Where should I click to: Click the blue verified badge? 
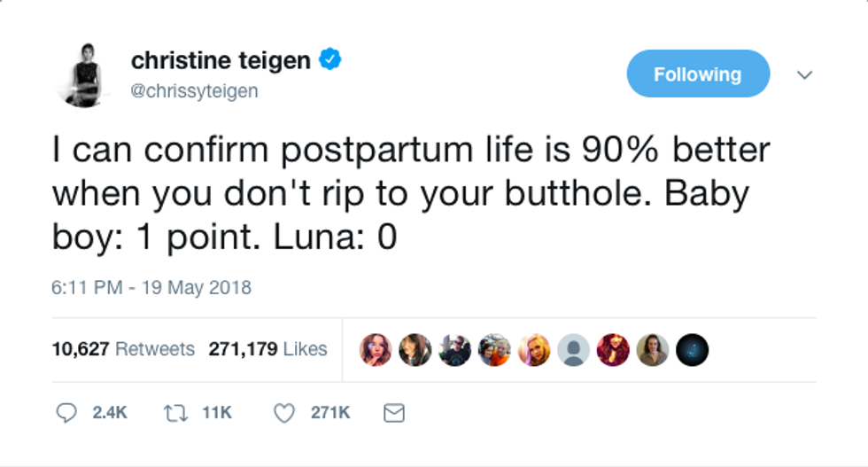[331, 60]
